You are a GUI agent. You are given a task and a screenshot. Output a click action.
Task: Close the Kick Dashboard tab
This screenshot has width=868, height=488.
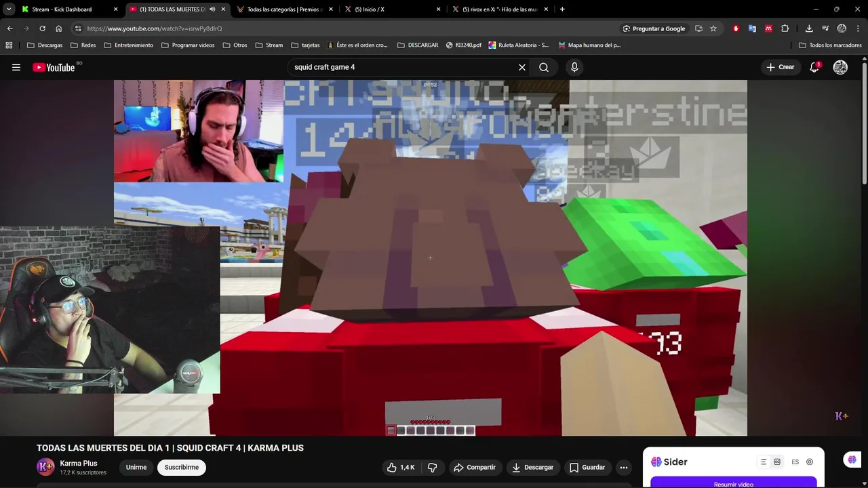tap(115, 9)
